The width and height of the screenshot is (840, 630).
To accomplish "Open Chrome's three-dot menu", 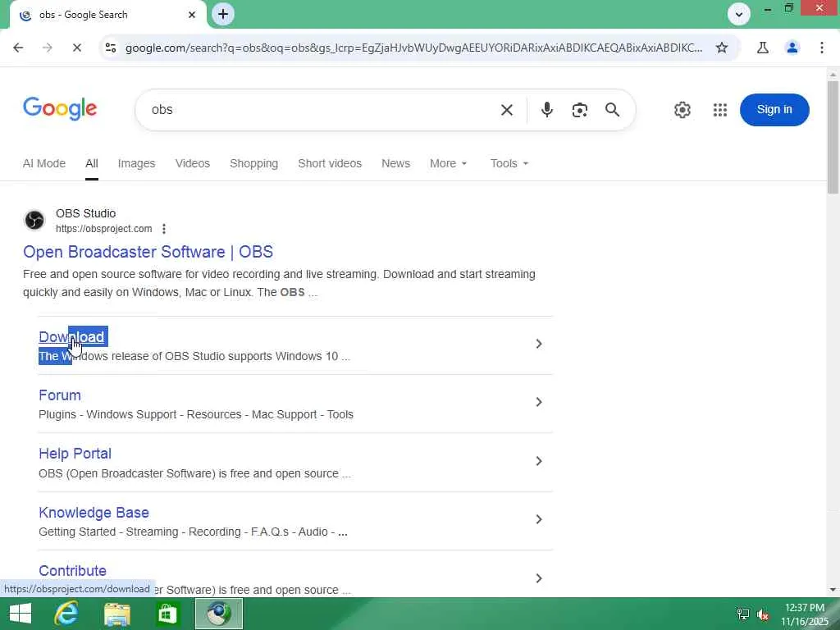I will [822, 48].
